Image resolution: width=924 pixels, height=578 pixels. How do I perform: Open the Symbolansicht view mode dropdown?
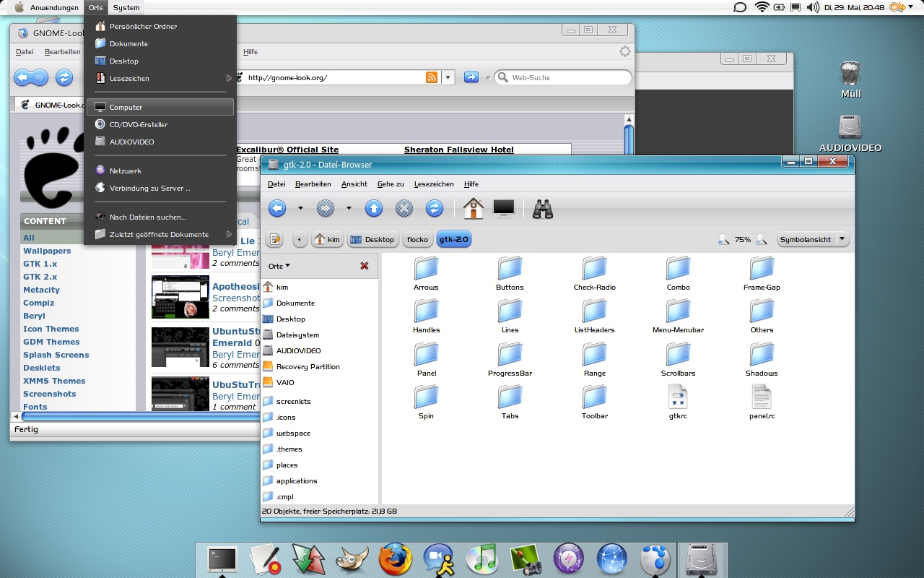(813, 239)
